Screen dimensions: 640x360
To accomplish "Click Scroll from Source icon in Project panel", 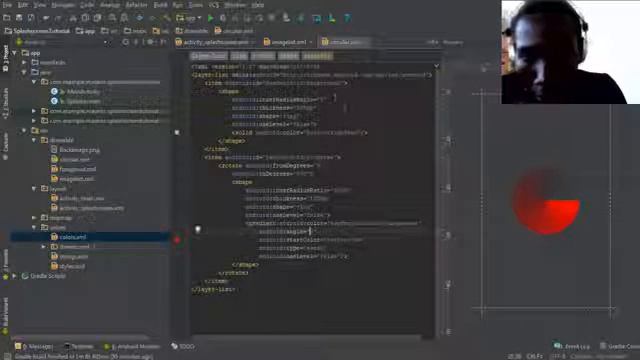I will pyautogui.click(x=125, y=42).
